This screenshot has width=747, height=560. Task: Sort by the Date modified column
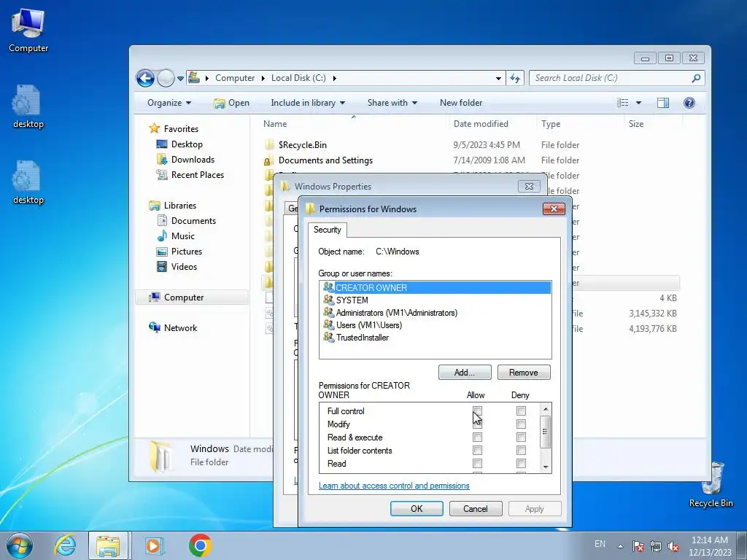492,124
